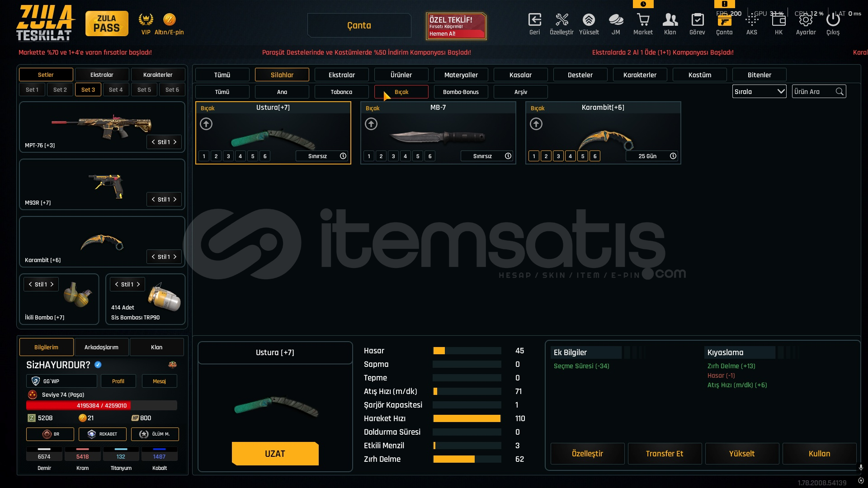Screen dimensions: 868x488
Task: Click the clock icon on Ustura[+7] card
Action: [343, 156]
